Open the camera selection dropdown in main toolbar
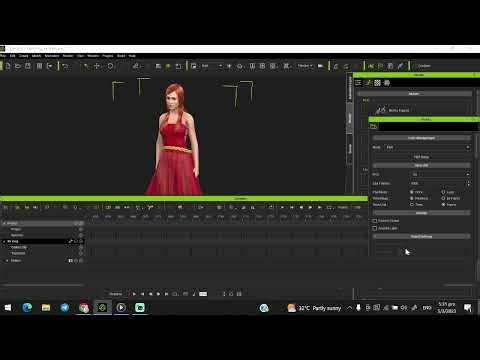480x360 pixels. tap(211, 66)
